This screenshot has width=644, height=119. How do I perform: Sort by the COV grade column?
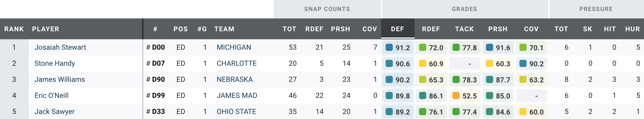[x=531, y=29]
